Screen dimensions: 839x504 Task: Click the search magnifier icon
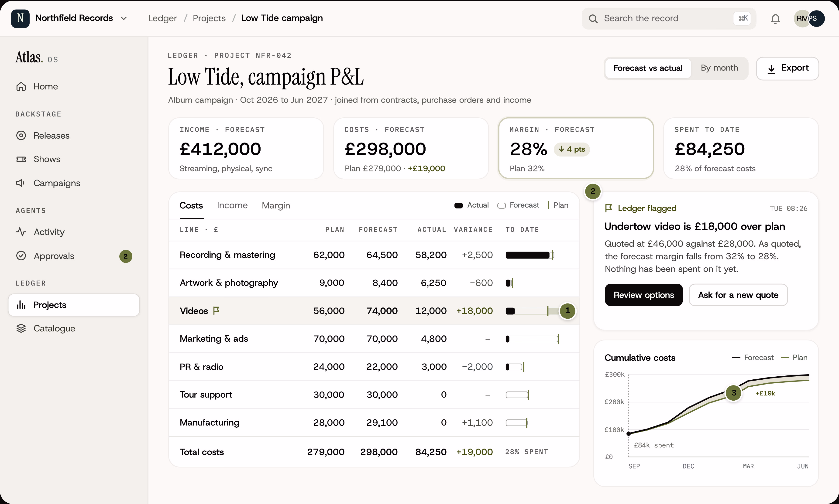[x=593, y=19]
